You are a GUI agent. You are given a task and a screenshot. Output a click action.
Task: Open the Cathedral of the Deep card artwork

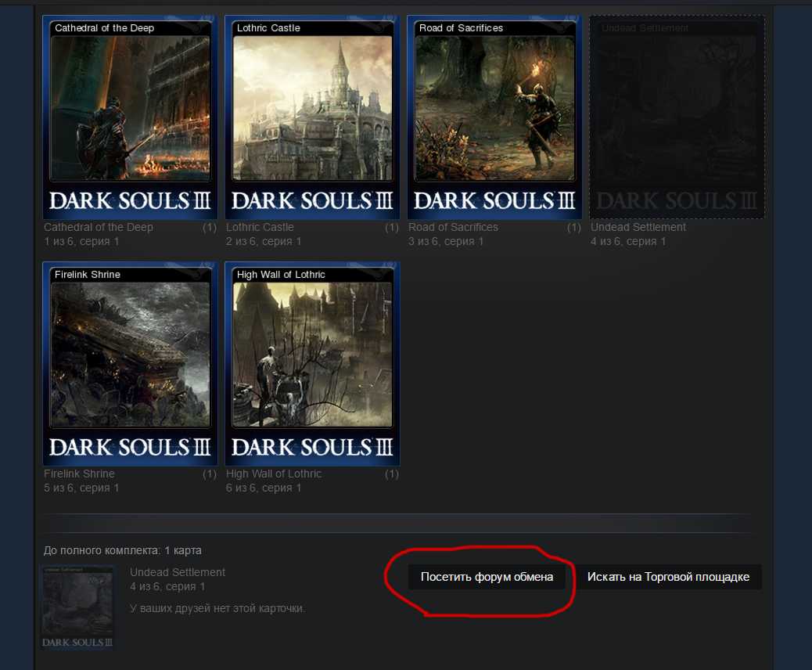tap(130, 108)
